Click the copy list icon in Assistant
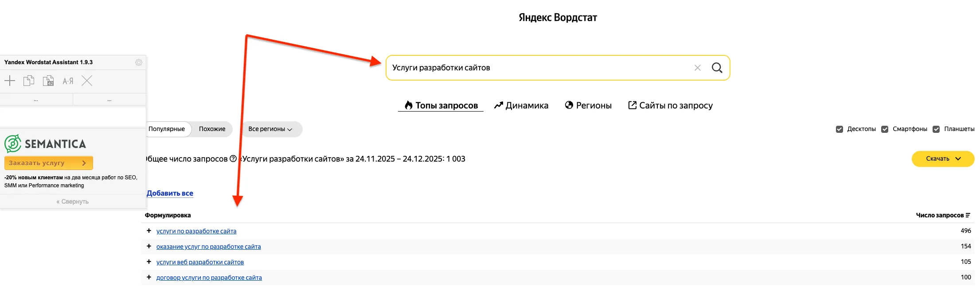Screen dimensions: 980x286 coord(29,81)
